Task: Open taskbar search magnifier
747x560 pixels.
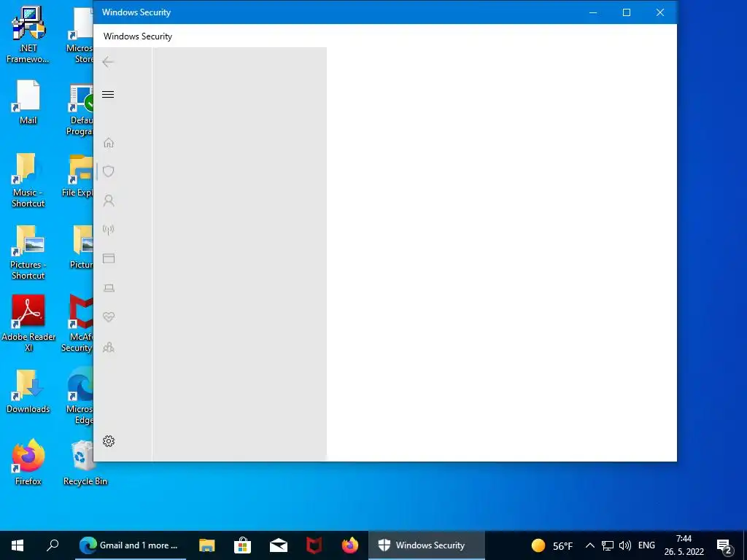Action: coord(53,545)
